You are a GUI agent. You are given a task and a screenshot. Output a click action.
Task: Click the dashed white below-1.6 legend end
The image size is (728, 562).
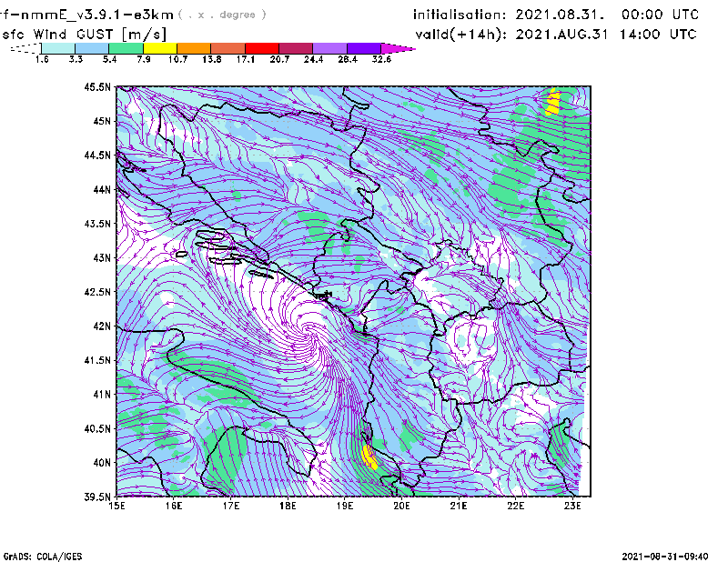(x=25, y=48)
